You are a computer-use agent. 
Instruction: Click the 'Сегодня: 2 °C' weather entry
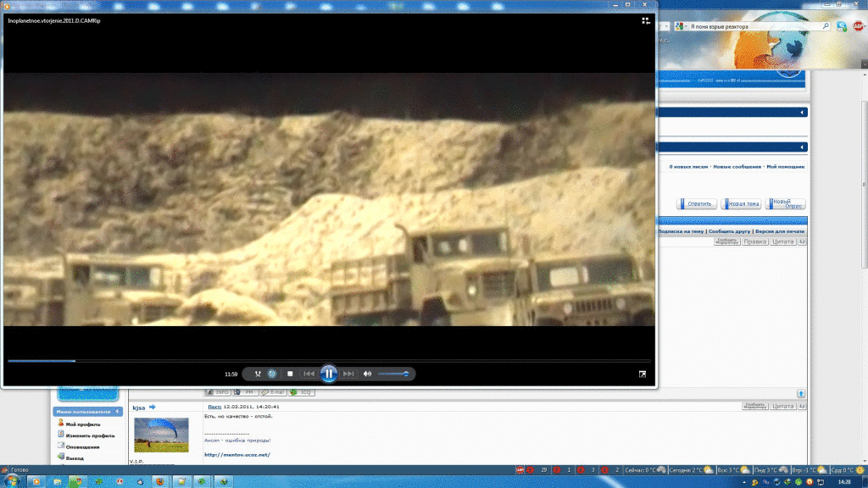click(691, 469)
